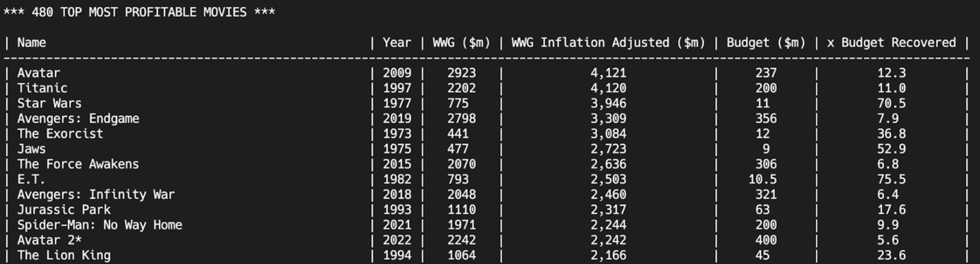
Task: Click the 'WWG ($m)' column header
Action: click(461, 43)
